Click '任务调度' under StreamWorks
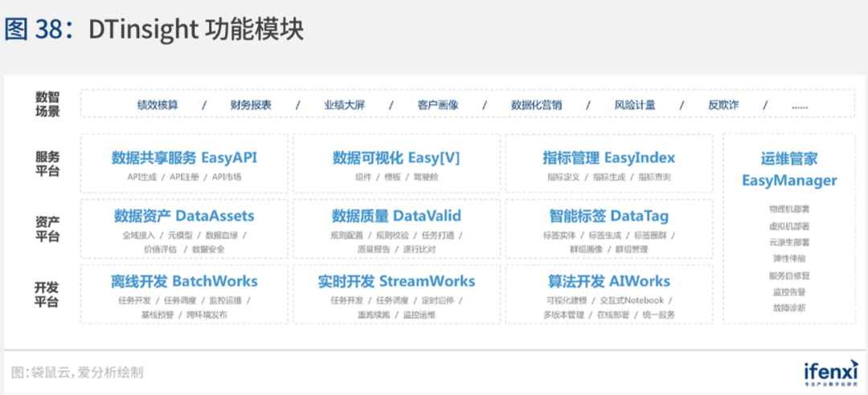The width and height of the screenshot is (868, 395). point(392,300)
